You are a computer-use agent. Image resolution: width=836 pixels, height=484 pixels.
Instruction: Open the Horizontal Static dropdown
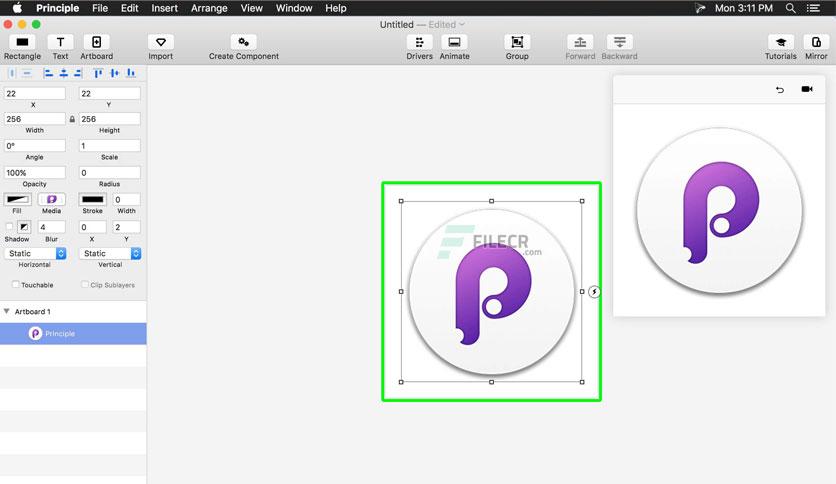point(35,254)
